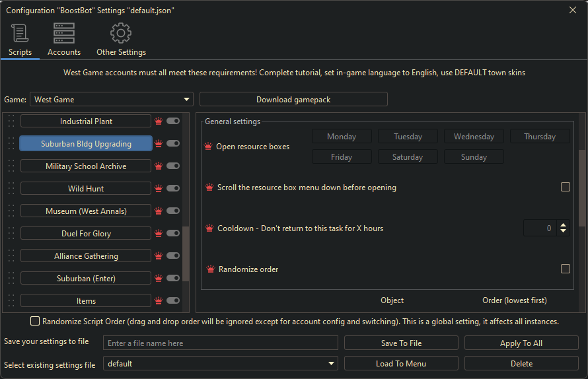Click drag handle left of Alliance Gathering
Viewport: 588px width, 379px height.
[x=11, y=256]
